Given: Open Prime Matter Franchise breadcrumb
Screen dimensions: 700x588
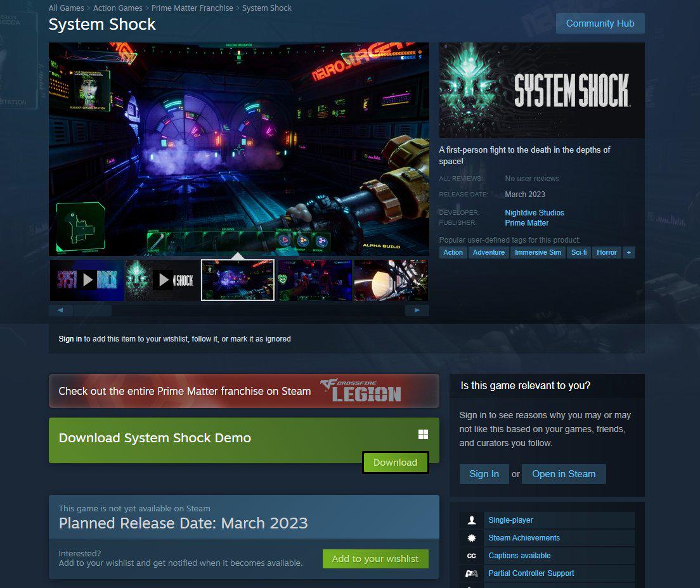Looking at the screenshot, I should 192,8.
